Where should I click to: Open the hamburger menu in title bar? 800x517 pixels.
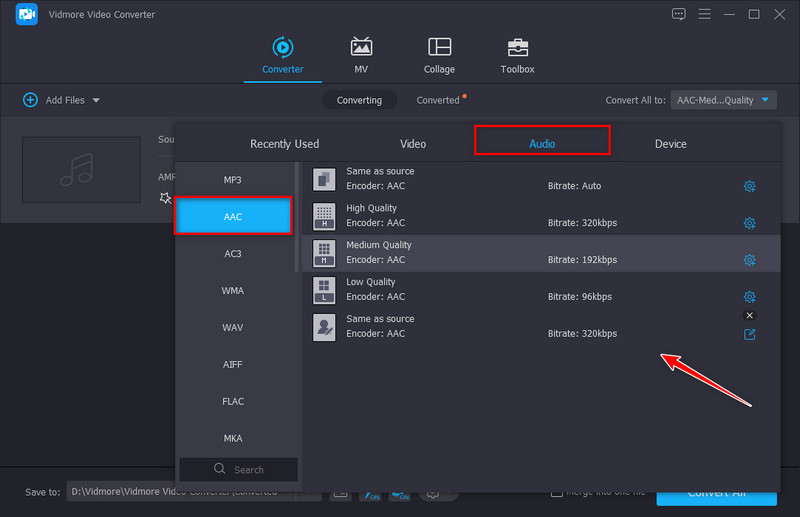click(x=705, y=14)
